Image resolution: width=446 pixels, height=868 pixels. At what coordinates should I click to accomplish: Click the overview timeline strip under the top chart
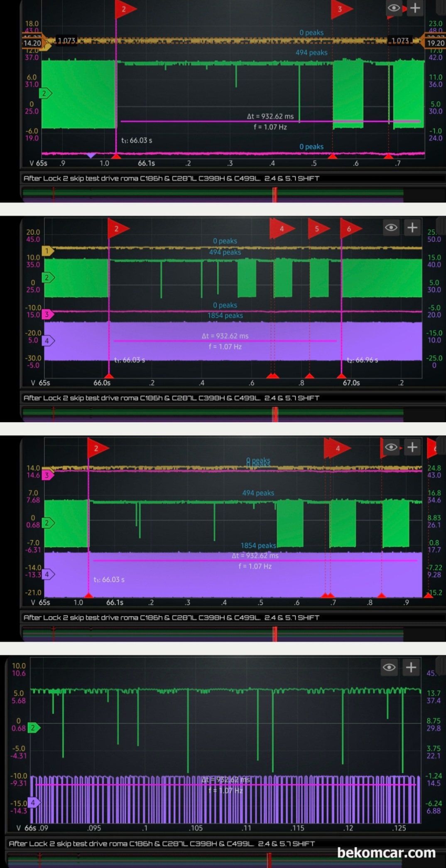click(x=213, y=194)
